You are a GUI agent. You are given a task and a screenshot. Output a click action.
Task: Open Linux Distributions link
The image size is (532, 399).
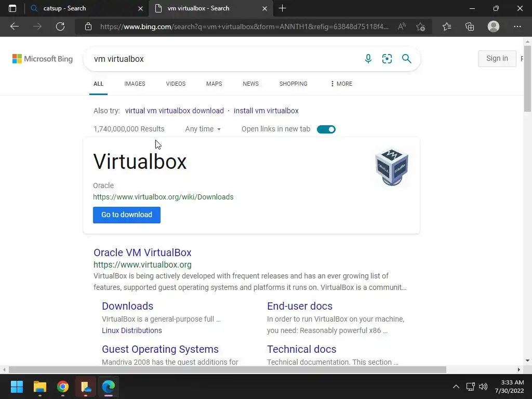click(132, 330)
